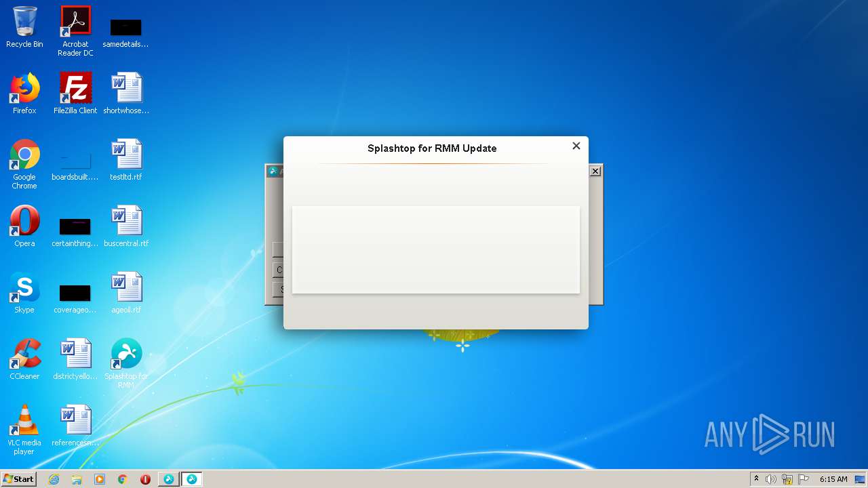The width and height of the screenshot is (868, 488).
Task: Open Skype desktop shortcut
Action: [x=24, y=293]
